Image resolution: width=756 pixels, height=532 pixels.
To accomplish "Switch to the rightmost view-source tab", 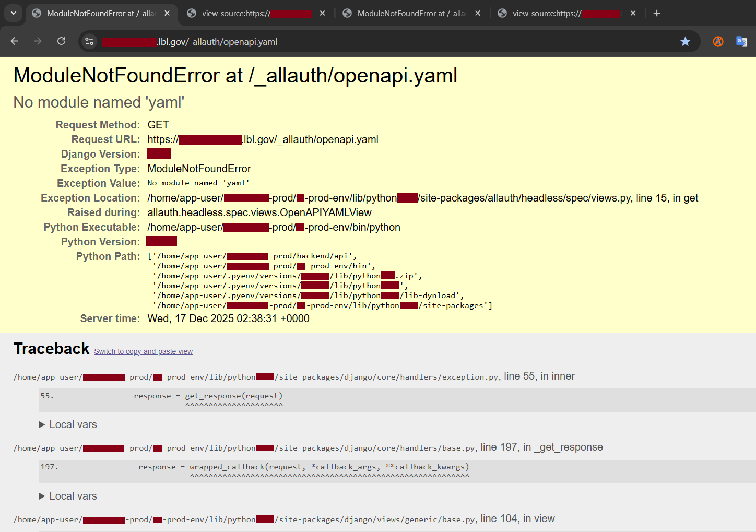I will click(x=564, y=13).
